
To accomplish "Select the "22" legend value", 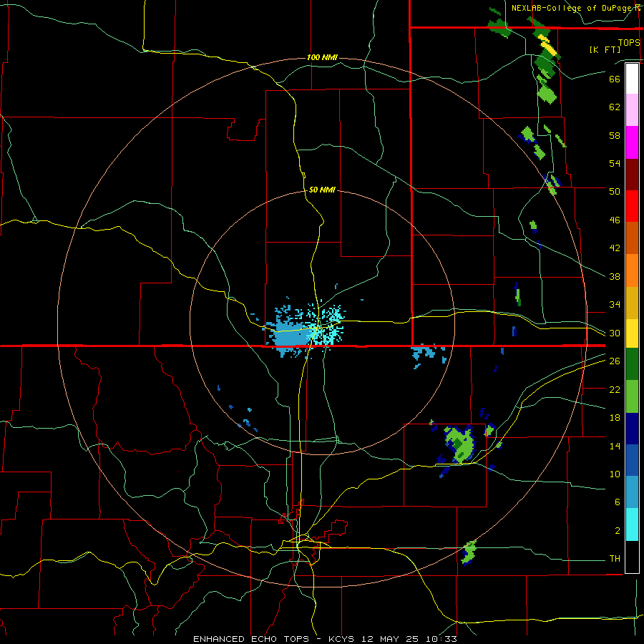I will (615, 389).
